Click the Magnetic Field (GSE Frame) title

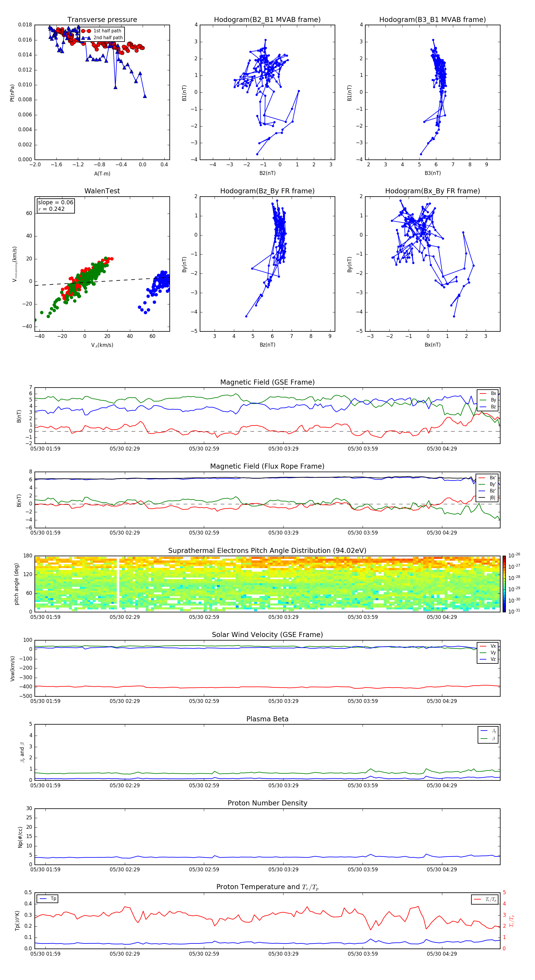point(267,382)
